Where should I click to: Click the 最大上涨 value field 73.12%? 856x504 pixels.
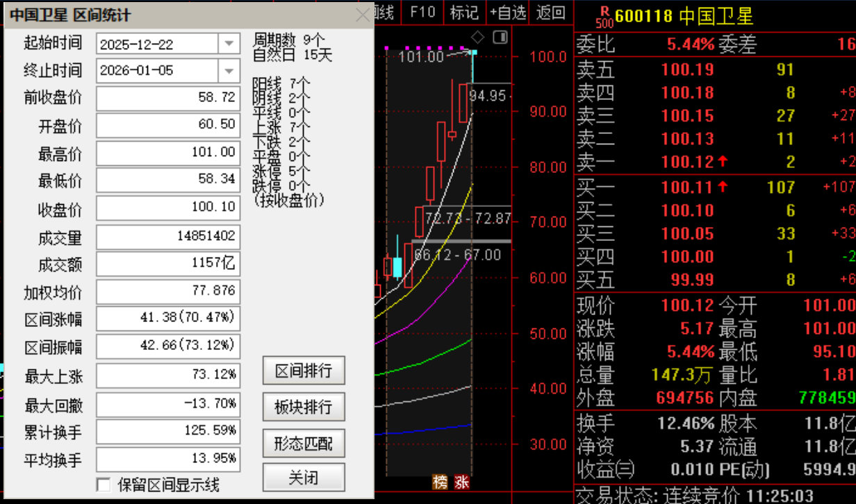[168, 376]
